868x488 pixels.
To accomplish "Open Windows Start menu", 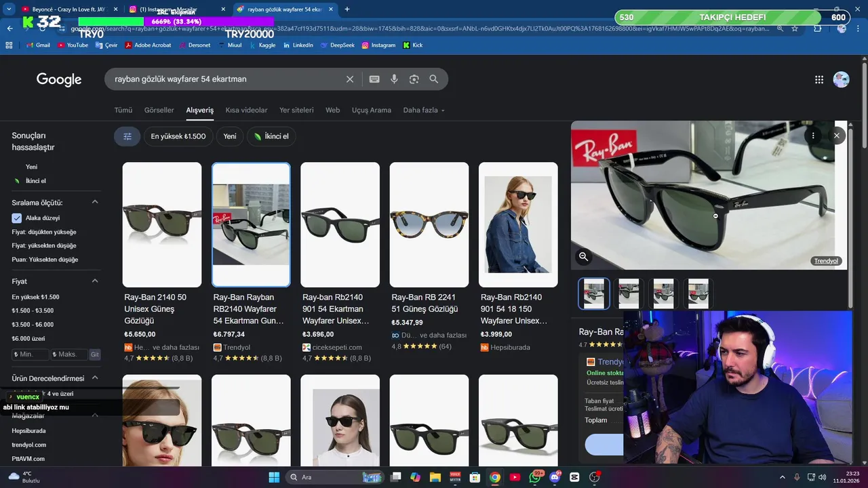I will (274, 477).
